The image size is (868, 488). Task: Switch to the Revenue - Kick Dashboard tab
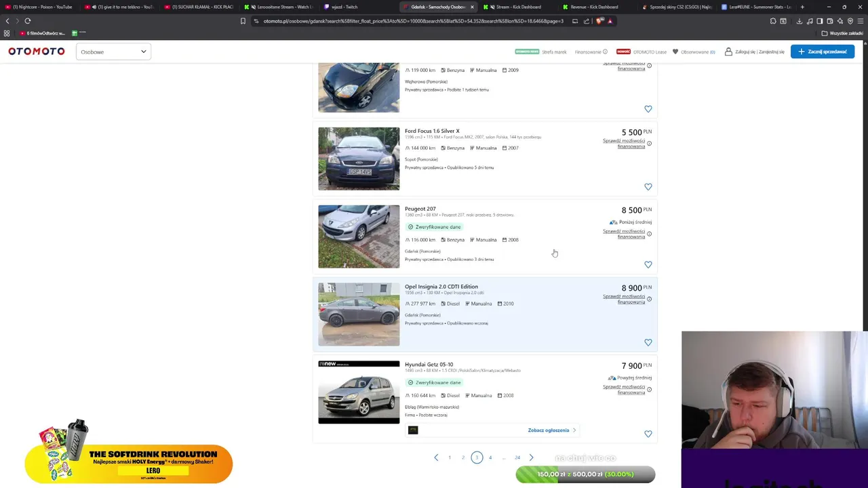click(595, 7)
